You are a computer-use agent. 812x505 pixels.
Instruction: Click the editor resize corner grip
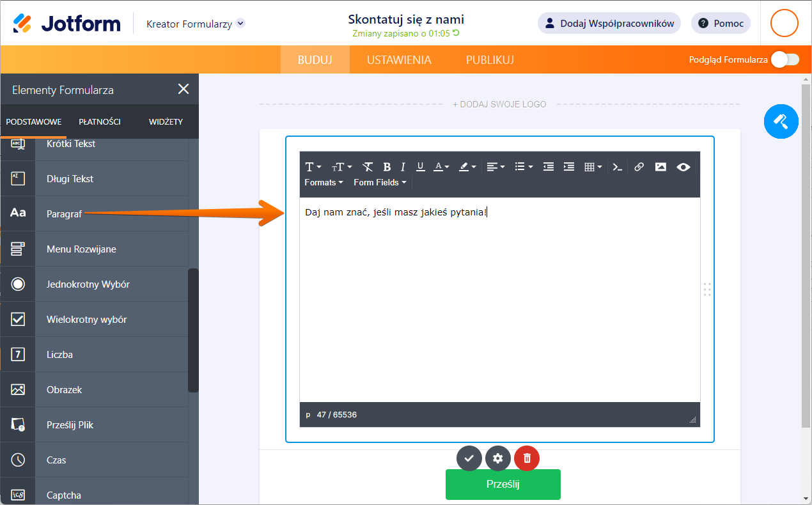(x=692, y=419)
